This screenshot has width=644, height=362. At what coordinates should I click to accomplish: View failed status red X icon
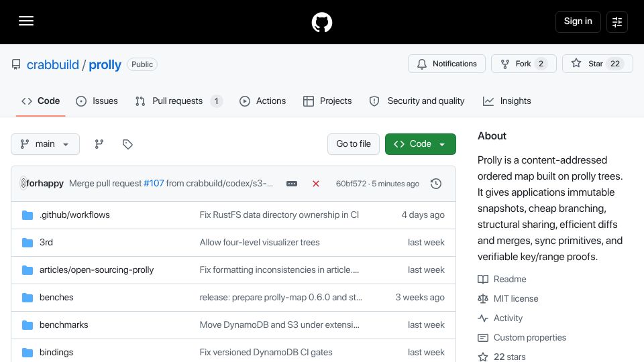pyautogui.click(x=316, y=184)
